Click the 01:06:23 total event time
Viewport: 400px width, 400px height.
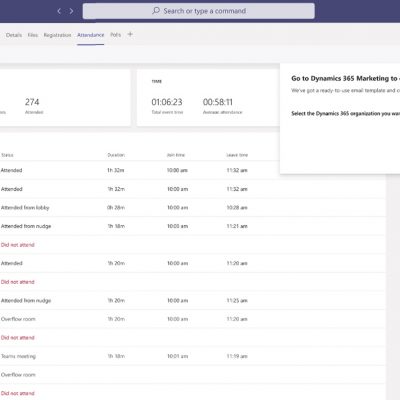(167, 102)
